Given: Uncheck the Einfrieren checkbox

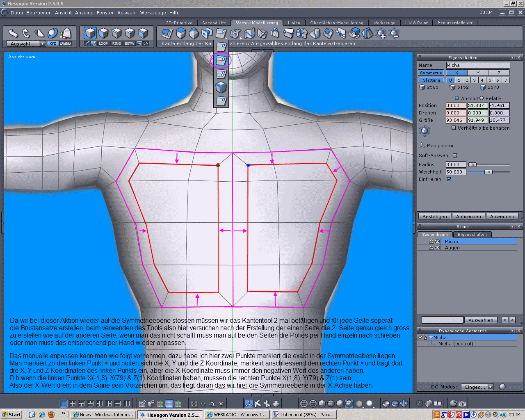Looking at the screenshot, I should click(449, 179).
